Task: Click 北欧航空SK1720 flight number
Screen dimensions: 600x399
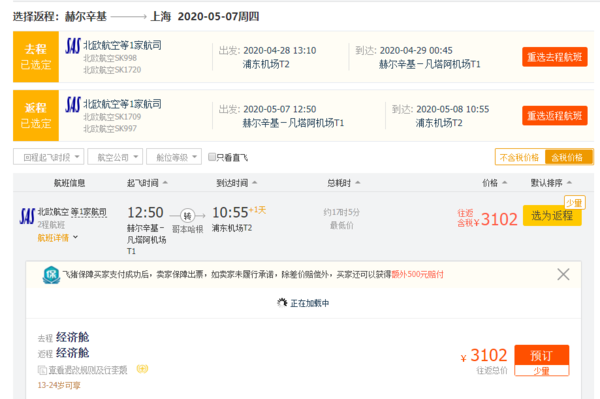Action: tap(112, 70)
